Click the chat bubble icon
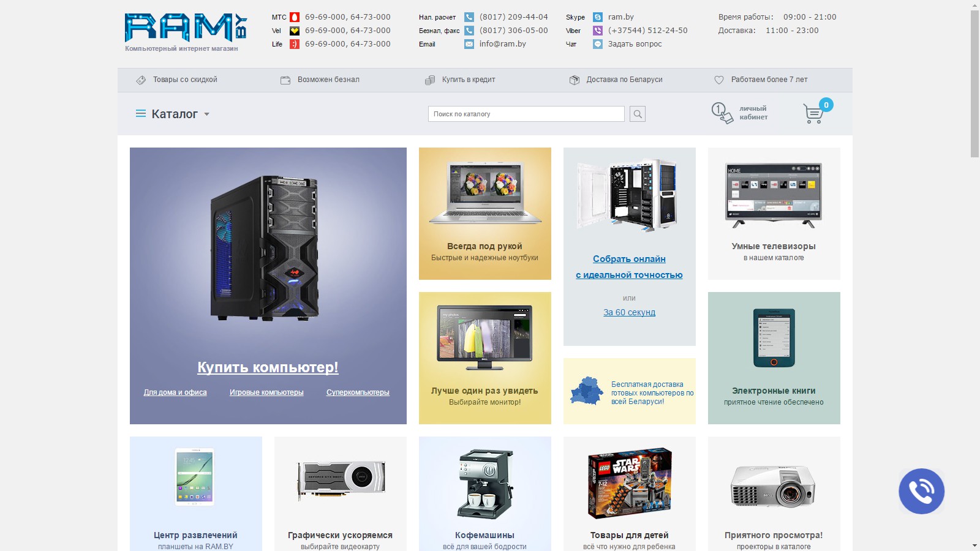The height and width of the screenshot is (551, 980). (x=598, y=44)
